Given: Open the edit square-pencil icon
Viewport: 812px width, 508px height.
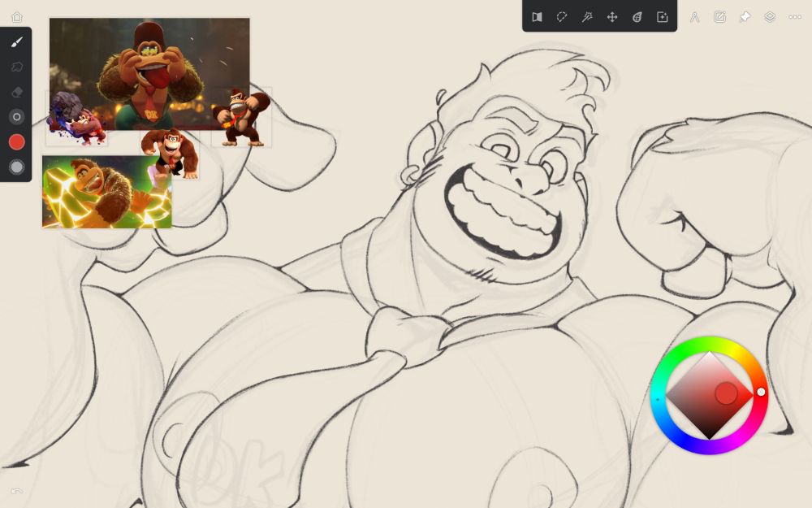Looking at the screenshot, I should [719, 17].
